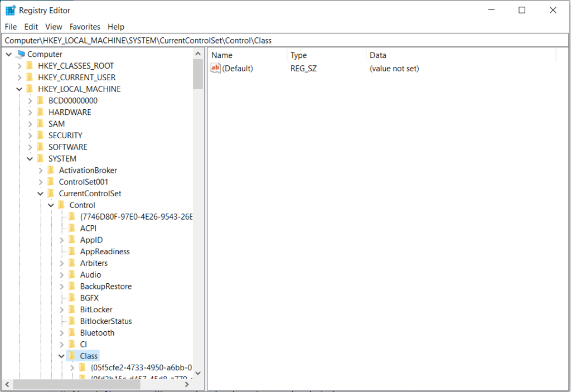Click SYSTEM folder icon

point(41,159)
